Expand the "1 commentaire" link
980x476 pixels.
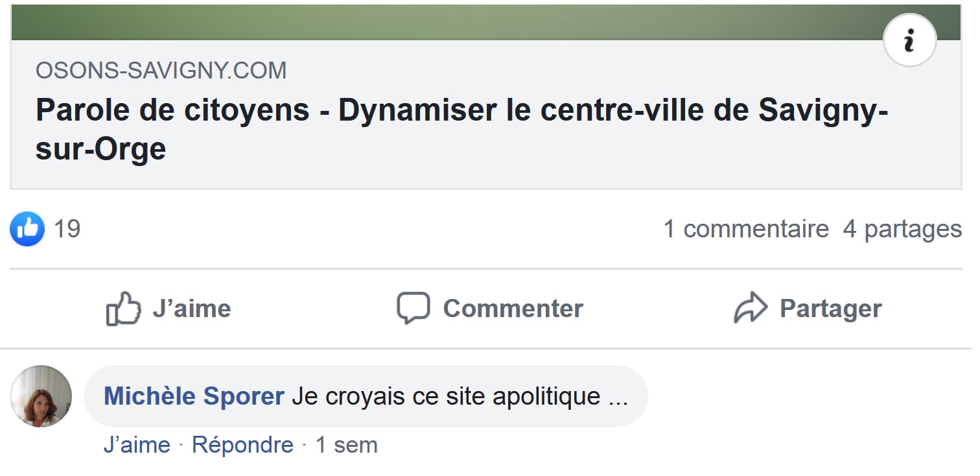pos(745,229)
